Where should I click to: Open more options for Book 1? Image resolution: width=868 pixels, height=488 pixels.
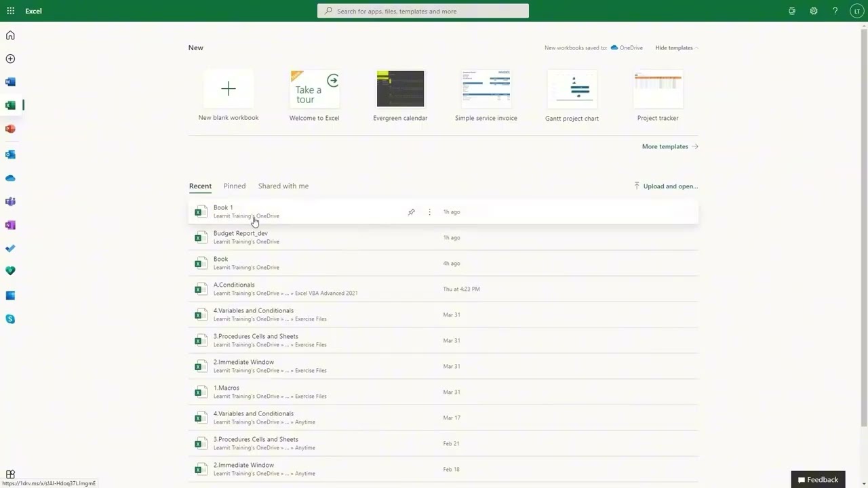click(x=429, y=212)
